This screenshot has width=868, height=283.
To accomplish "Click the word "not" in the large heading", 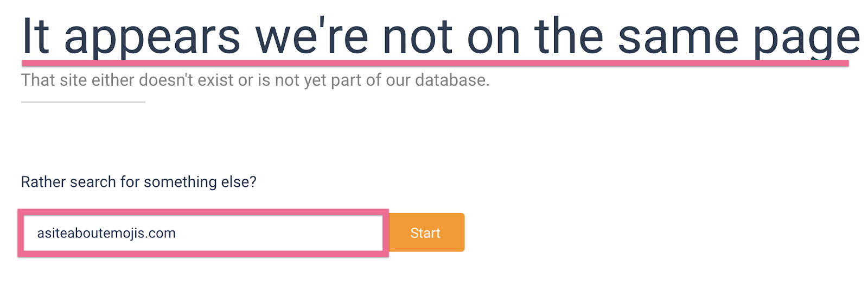I will click(417, 37).
